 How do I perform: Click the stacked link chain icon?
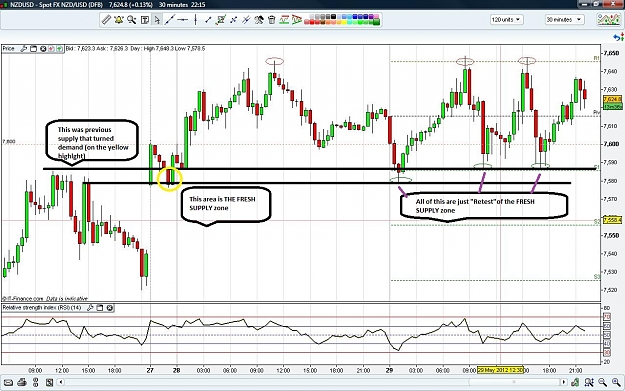pos(35,383)
